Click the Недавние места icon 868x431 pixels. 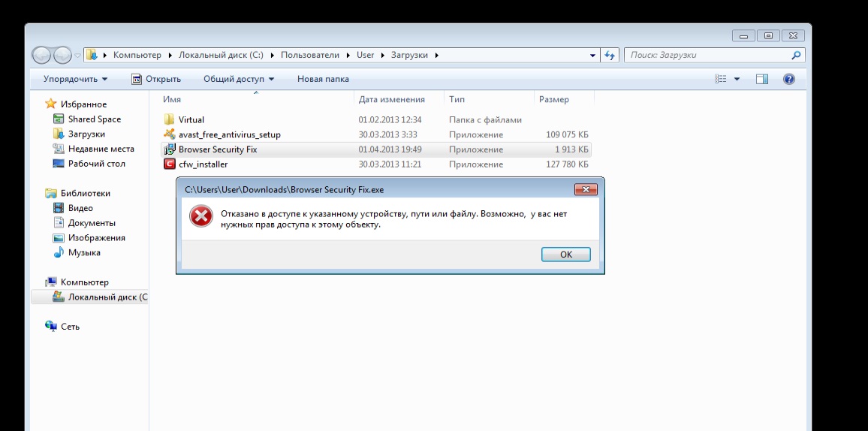(x=58, y=149)
